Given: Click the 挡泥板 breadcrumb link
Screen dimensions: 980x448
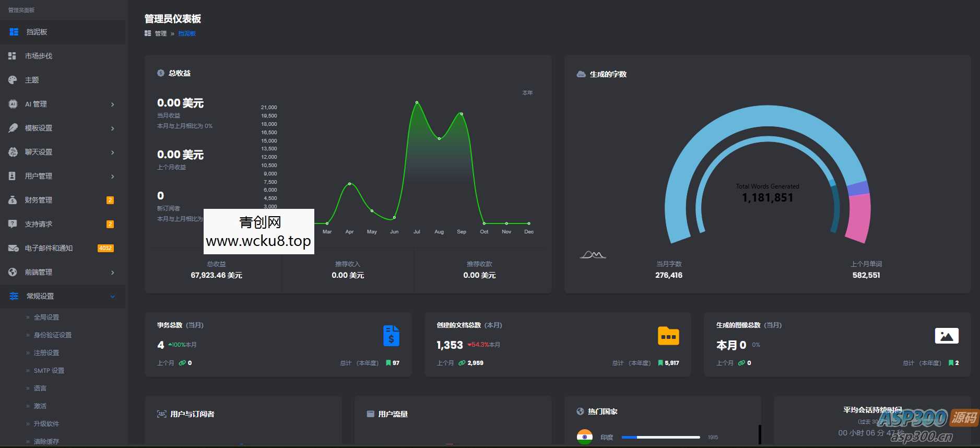Looking at the screenshot, I should click(187, 33).
